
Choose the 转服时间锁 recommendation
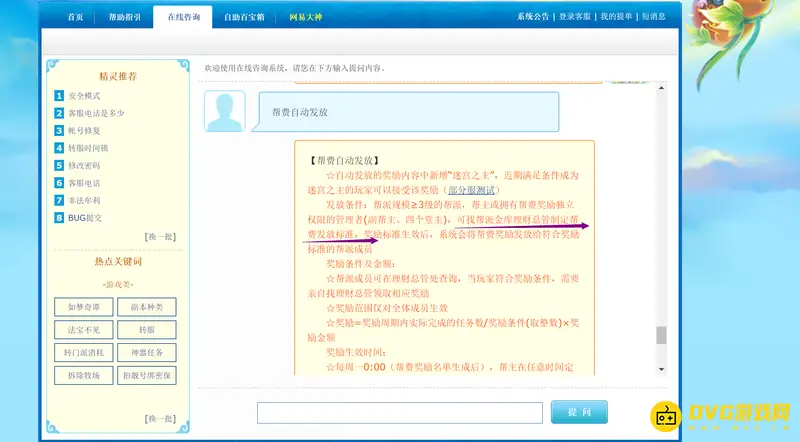pyautogui.click(x=88, y=148)
